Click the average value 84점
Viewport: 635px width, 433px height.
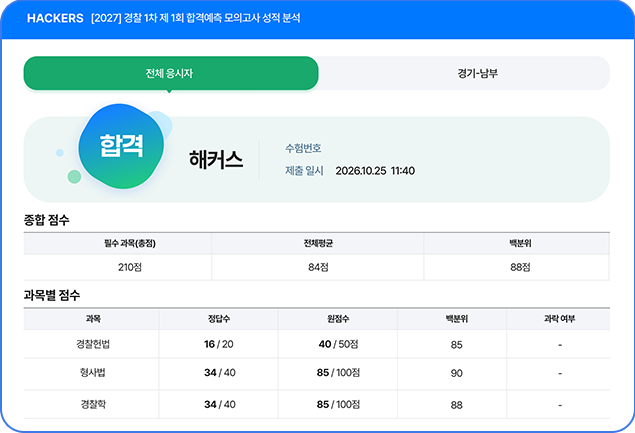(x=318, y=267)
